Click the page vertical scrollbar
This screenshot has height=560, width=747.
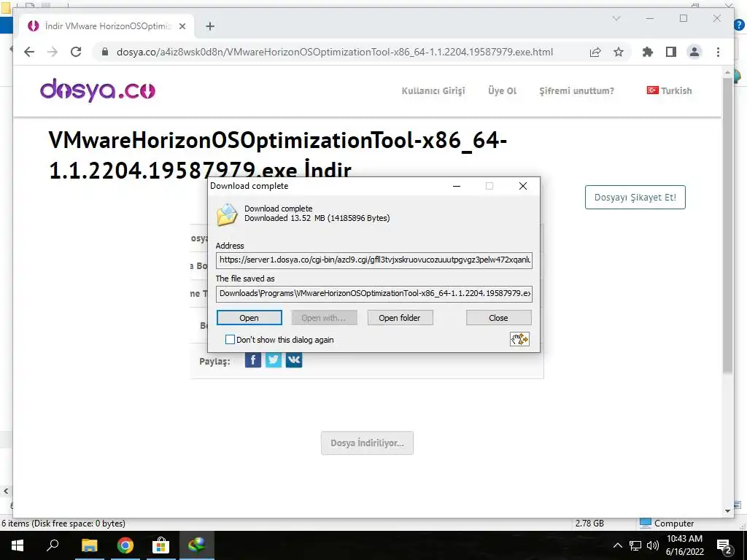(x=727, y=225)
